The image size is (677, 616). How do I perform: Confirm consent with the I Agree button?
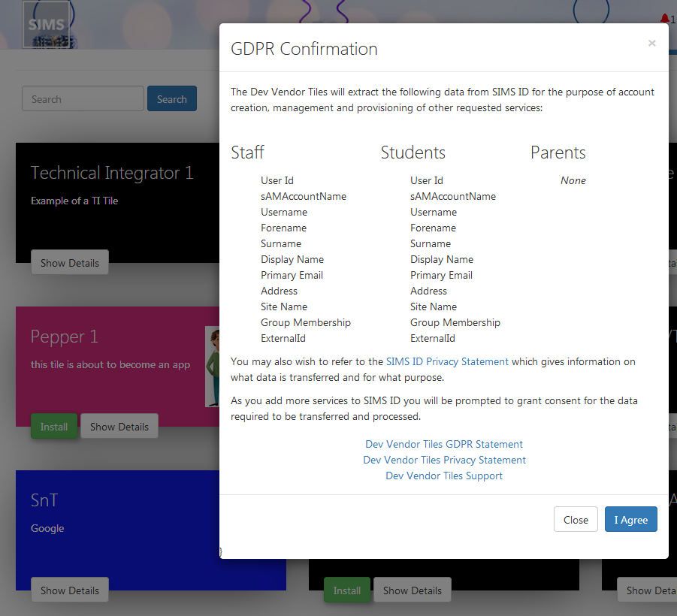[630, 520]
